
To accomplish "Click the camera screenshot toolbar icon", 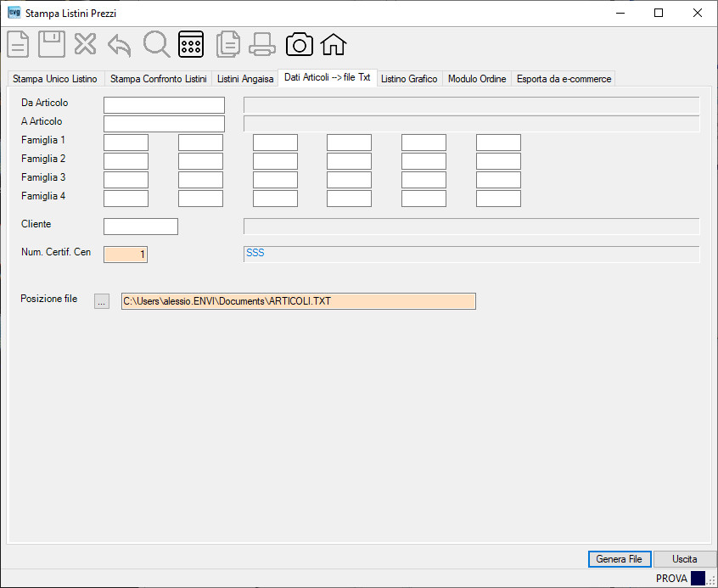I will click(300, 44).
